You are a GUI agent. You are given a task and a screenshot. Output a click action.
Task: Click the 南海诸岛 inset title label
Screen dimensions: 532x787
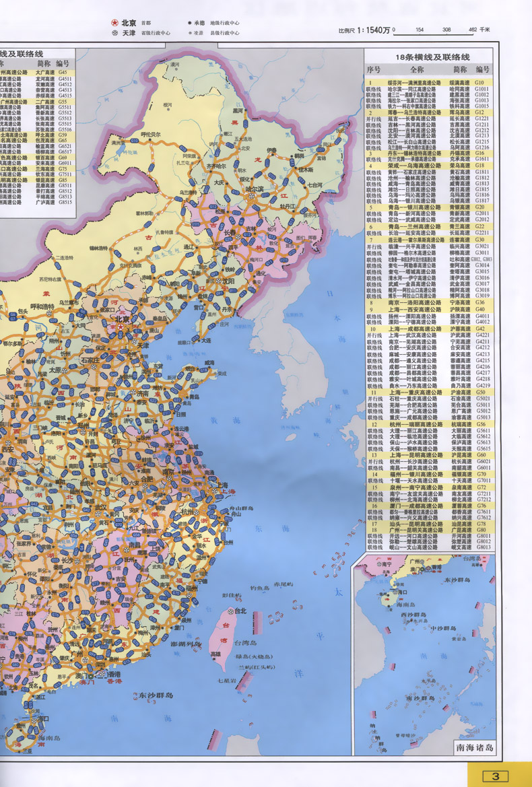coord(470,747)
